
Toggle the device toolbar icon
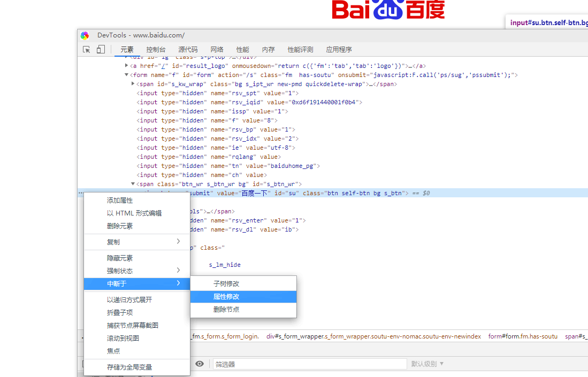click(x=101, y=49)
